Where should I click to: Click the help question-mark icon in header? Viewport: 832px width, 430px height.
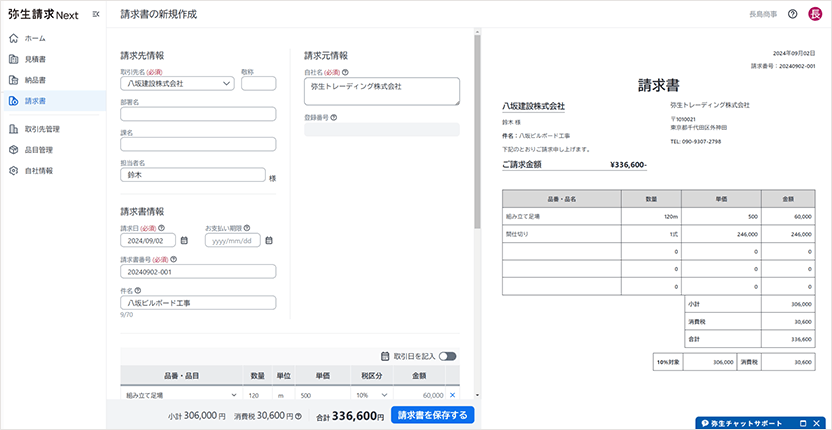793,14
